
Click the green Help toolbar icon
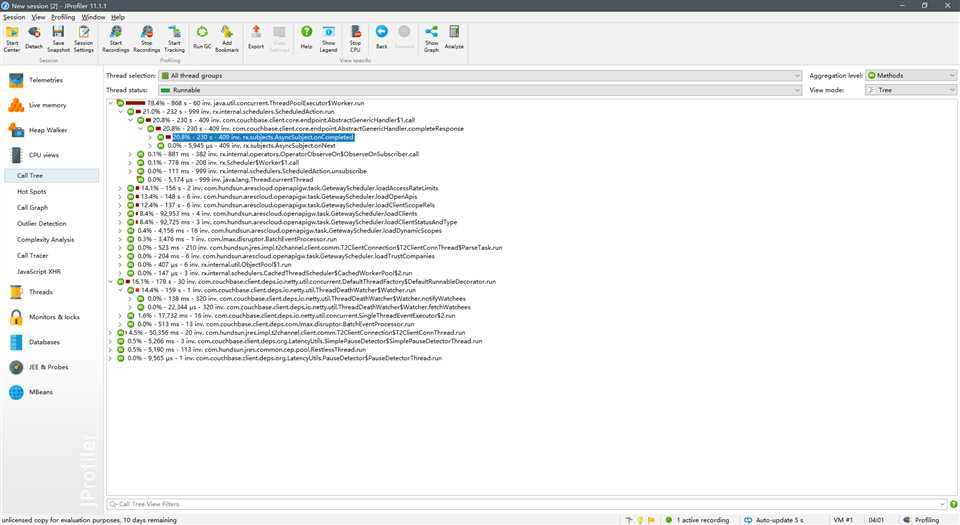(306, 38)
